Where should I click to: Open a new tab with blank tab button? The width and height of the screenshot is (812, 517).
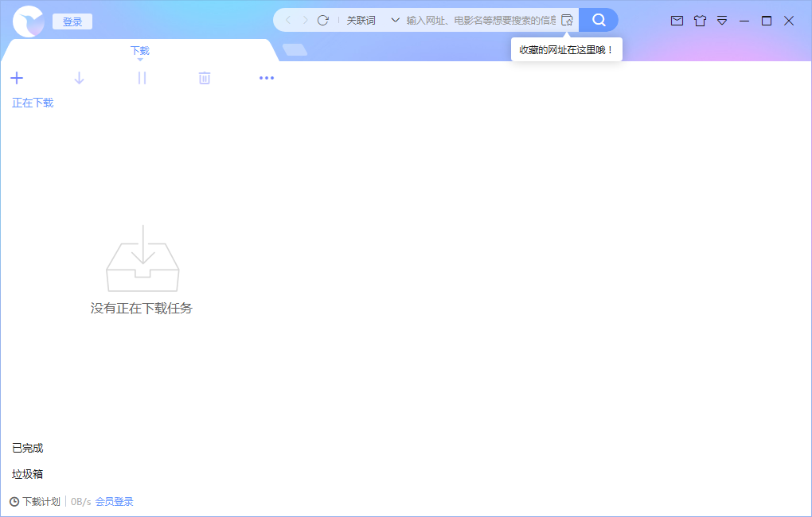coord(295,49)
